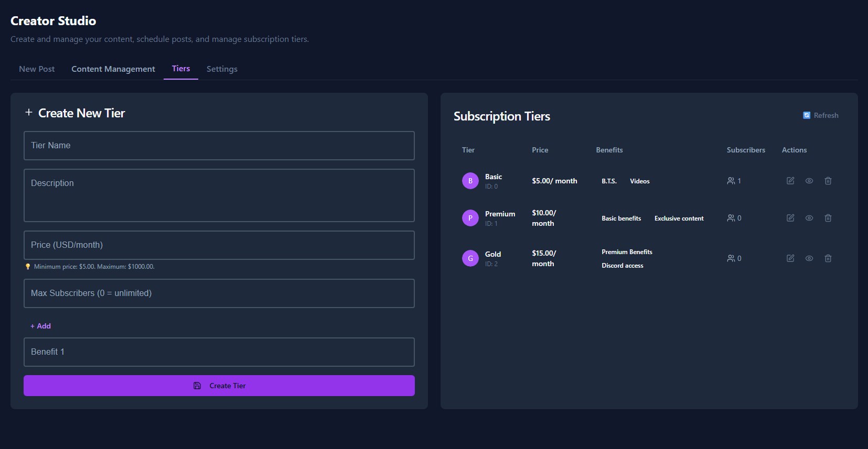Edit the Basic tier
The width and height of the screenshot is (868, 449).
[790, 181]
